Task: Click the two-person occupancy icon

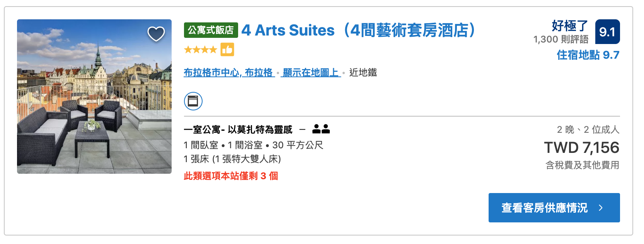Action: (x=321, y=129)
